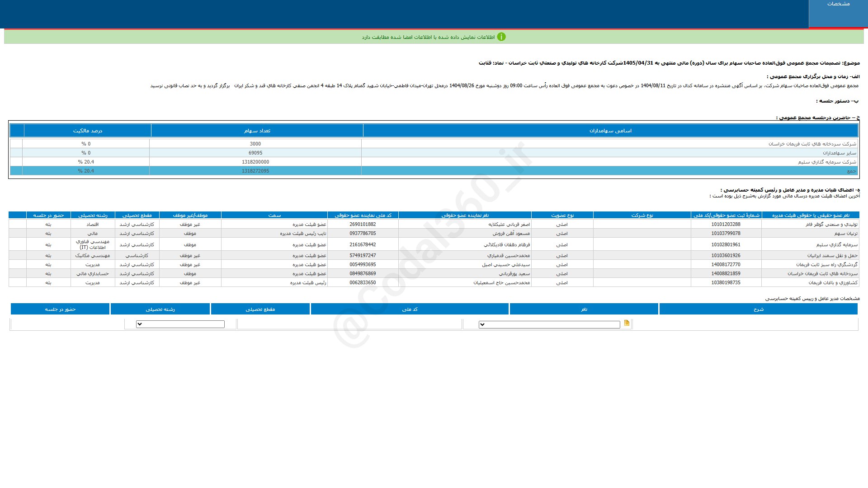
Task: Select the شرکت سرمایه گذاری سلیم shareholder row
Action: pos(827,162)
